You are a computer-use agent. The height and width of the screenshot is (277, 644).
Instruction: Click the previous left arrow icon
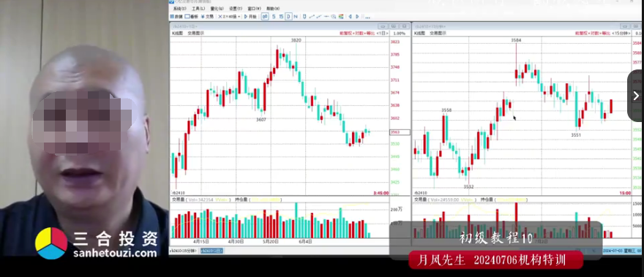[x=351, y=16]
